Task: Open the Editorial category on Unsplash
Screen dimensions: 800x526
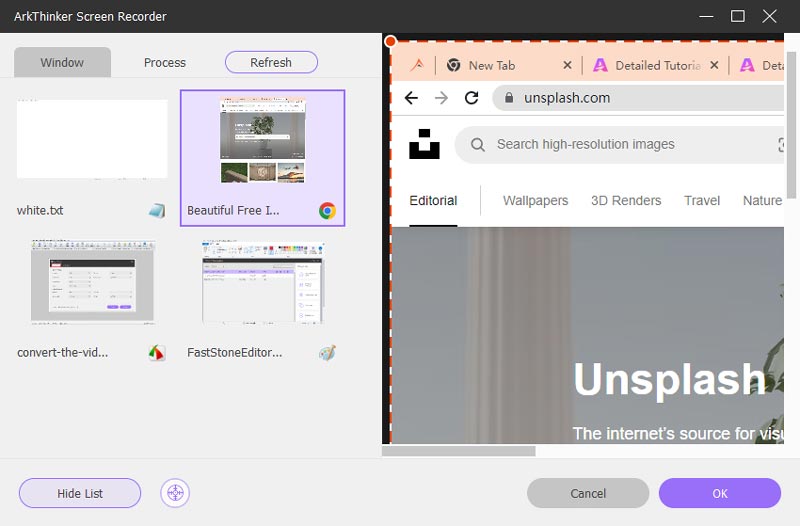Action: (x=433, y=201)
